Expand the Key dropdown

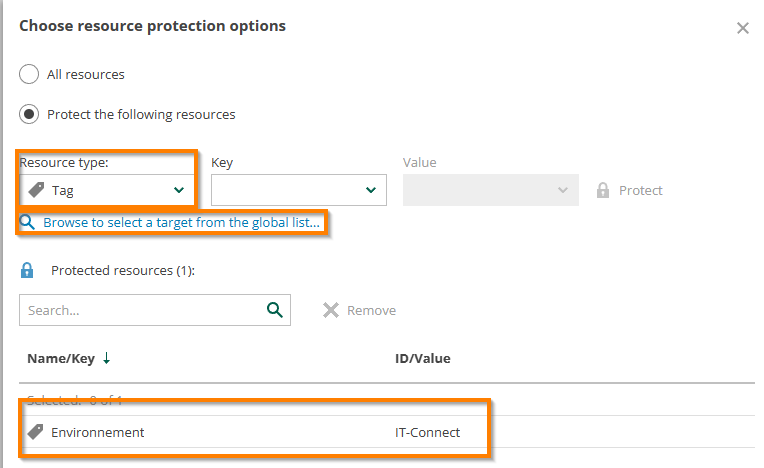(x=298, y=190)
